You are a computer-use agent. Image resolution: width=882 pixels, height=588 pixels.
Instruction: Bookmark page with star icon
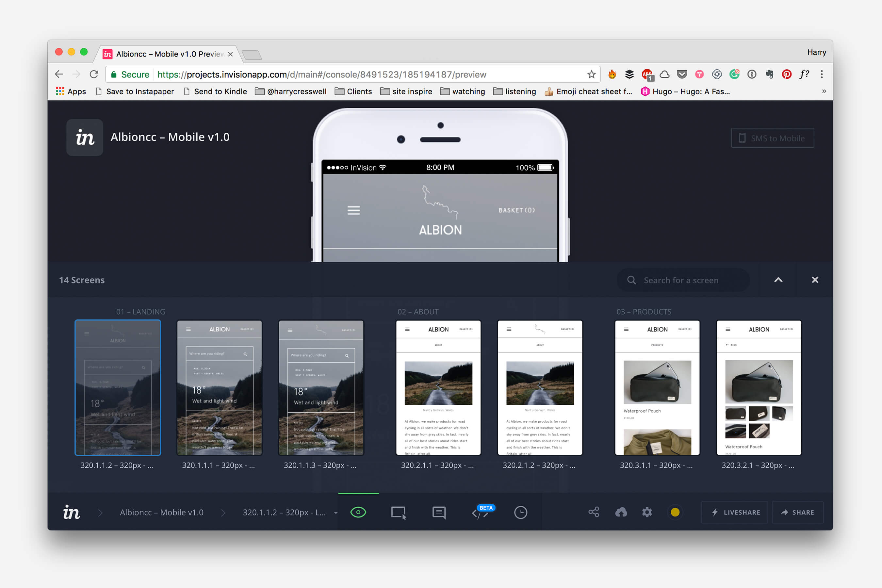pos(591,74)
